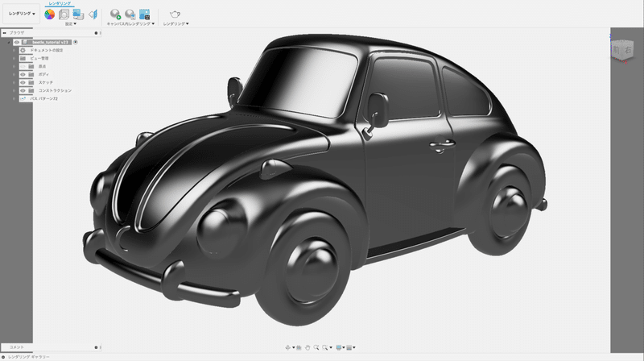Expand the コンストラクション node
Viewport: 644px width, 361px height.
click(14, 90)
